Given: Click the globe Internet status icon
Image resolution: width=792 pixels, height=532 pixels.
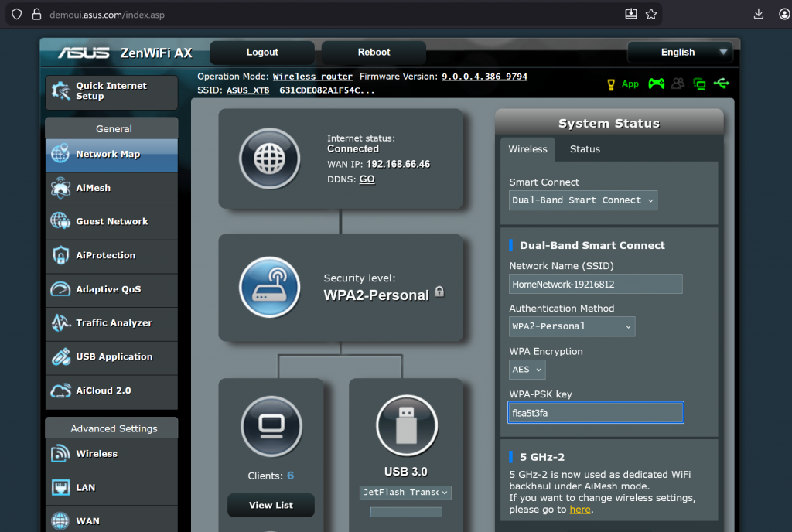Looking at the screenshot, I should tap(270, 159).
